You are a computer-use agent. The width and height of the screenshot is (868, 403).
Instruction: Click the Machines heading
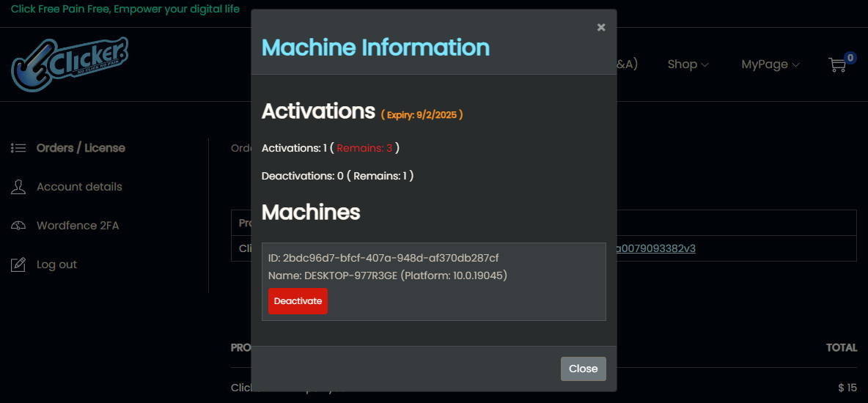pos(311,212)
